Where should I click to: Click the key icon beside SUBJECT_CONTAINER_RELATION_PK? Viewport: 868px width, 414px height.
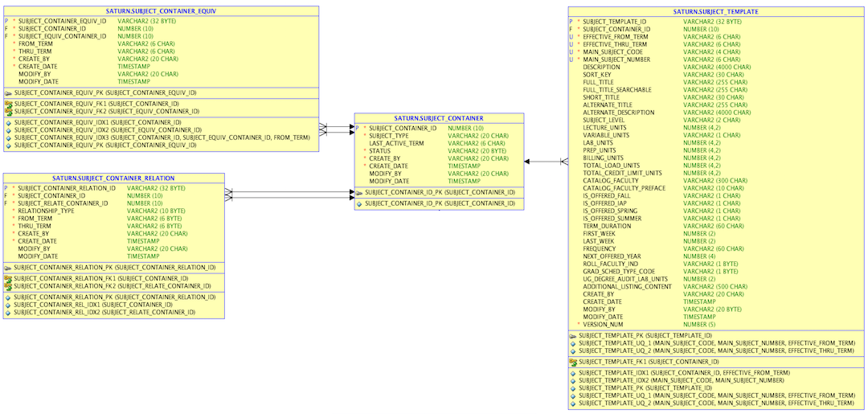(8, 268)
